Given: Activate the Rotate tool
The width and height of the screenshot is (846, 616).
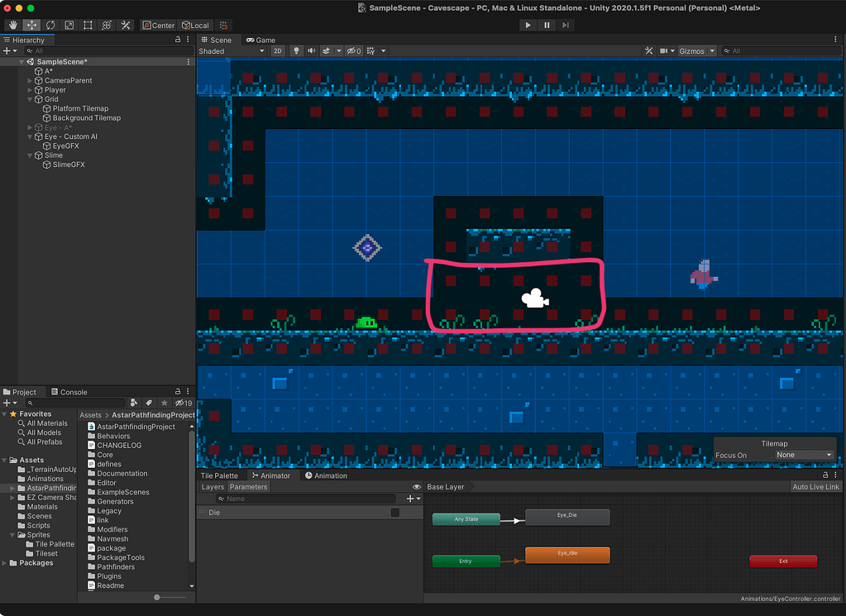Looking at the screenshot, I should [50, 26].
